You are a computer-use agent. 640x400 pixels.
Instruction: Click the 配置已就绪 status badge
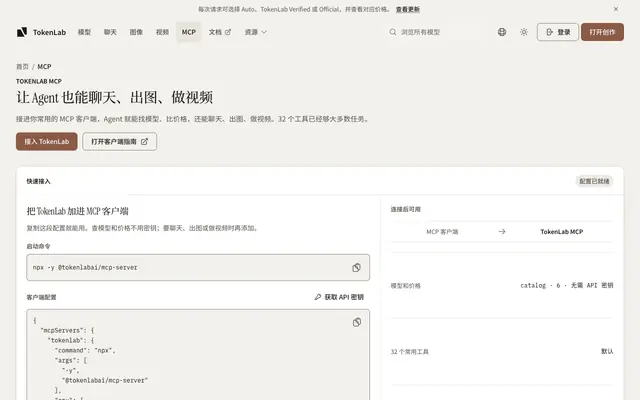[x=594, y=181]
